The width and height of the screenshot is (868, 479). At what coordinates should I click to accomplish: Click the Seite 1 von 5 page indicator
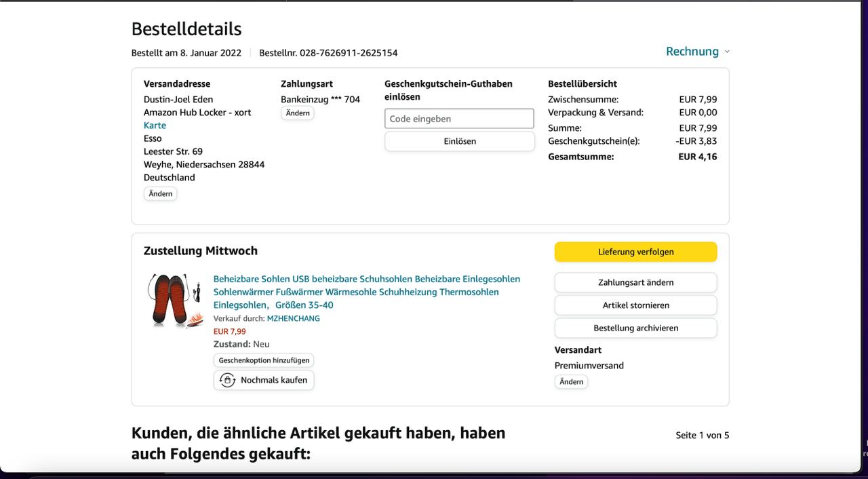coord(702,435)
